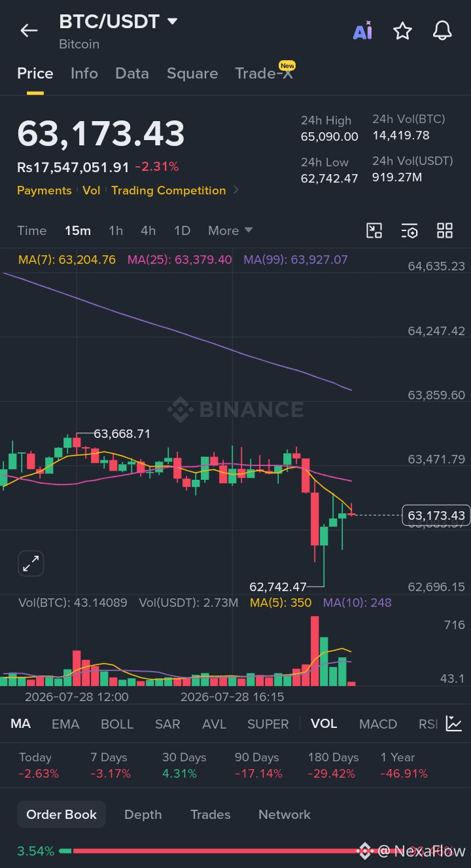Image resolution: width=471 pixels, height=868 pixels.
Task: Open the chart grid layout icon
Action: tap(445, 230)
